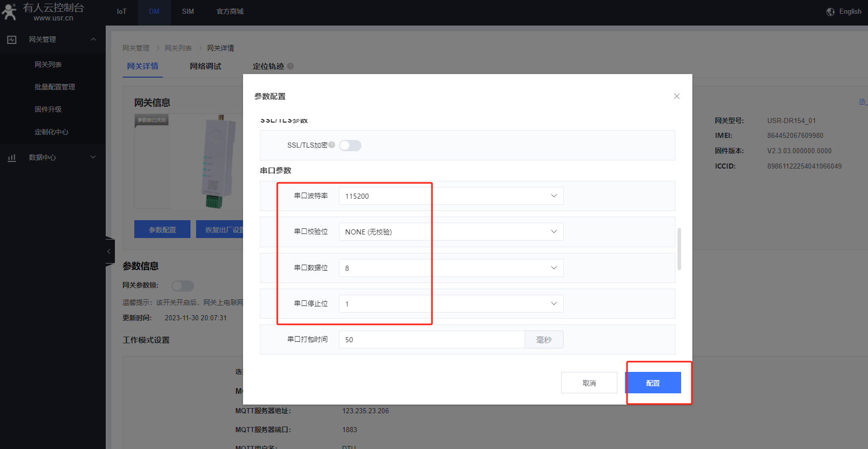Switch to the 网络调试 tab
Image resolution: width=868 pixels, height=449 pixels.
coord(205,66)
